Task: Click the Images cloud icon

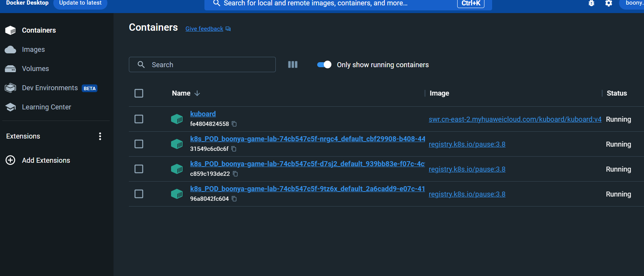Action: (10, 50)
